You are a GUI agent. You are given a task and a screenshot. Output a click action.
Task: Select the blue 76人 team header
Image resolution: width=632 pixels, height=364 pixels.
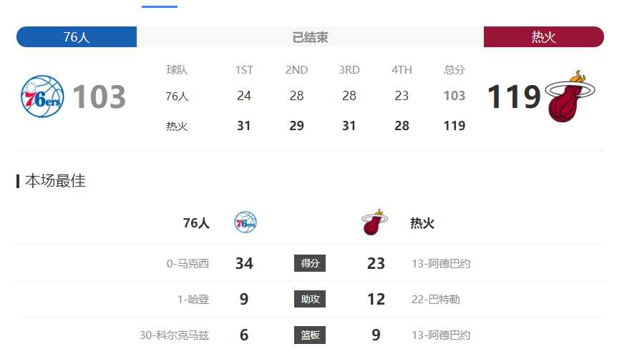pos(77,37)
